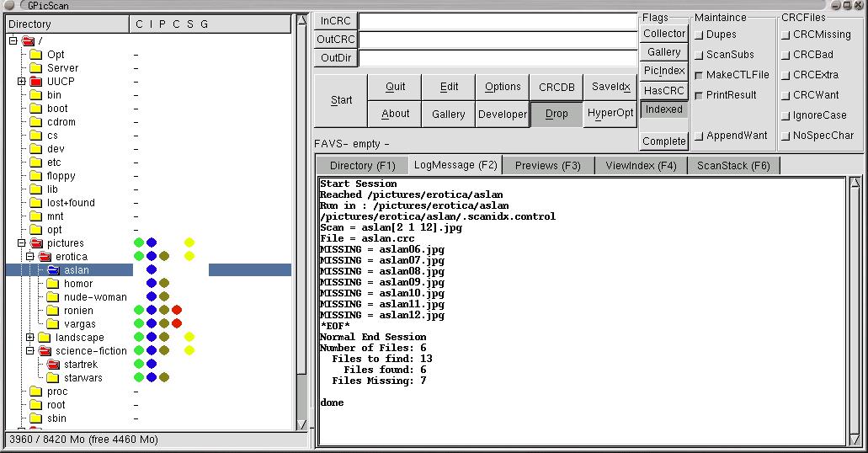
Task: Select the aslan folder icon
Action: (x=53, y=270)
